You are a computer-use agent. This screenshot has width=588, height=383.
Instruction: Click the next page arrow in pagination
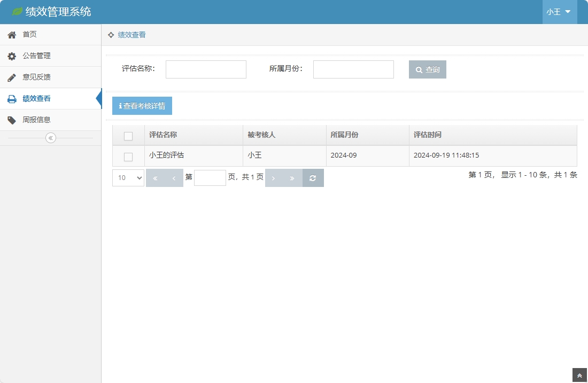(274, 177)
